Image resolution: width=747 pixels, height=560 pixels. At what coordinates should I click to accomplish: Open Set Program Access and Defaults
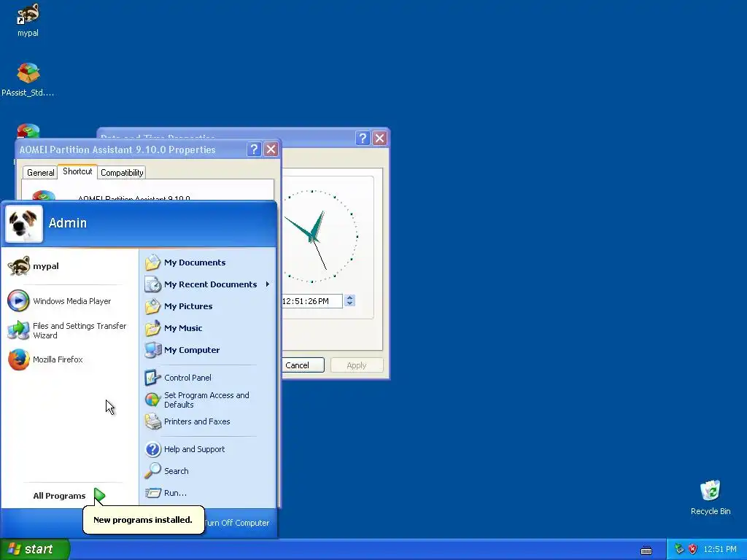(207, 400)
